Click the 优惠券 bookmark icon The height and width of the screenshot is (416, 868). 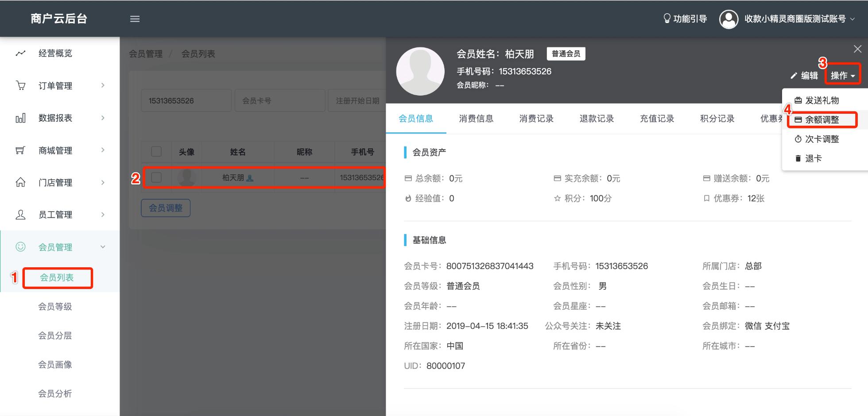coord(706,198)
